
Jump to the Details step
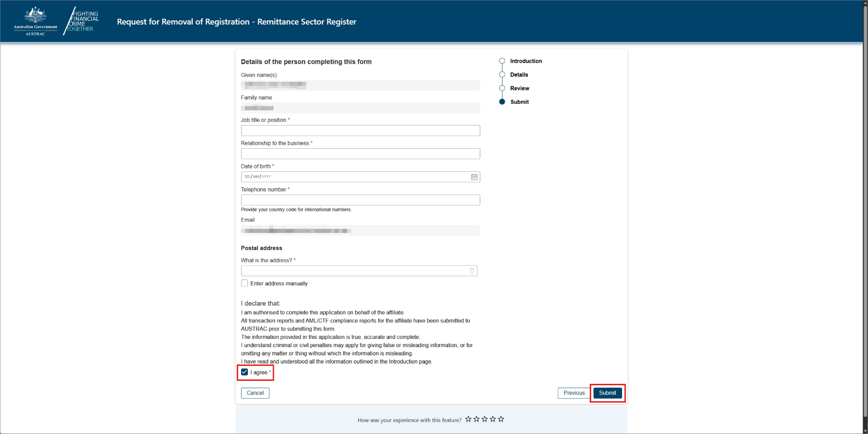pyautogui.click(x=519, y=75)
